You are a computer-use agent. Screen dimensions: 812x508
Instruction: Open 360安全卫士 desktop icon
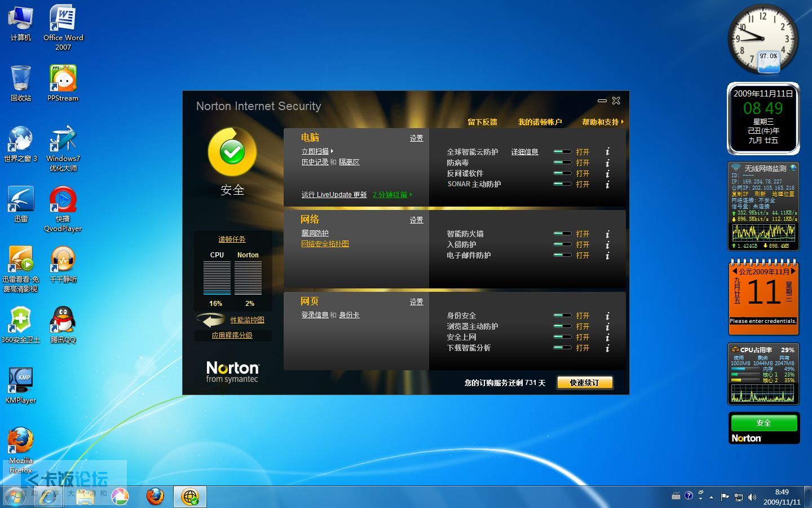pyautogui.click(x=20, y=325)
